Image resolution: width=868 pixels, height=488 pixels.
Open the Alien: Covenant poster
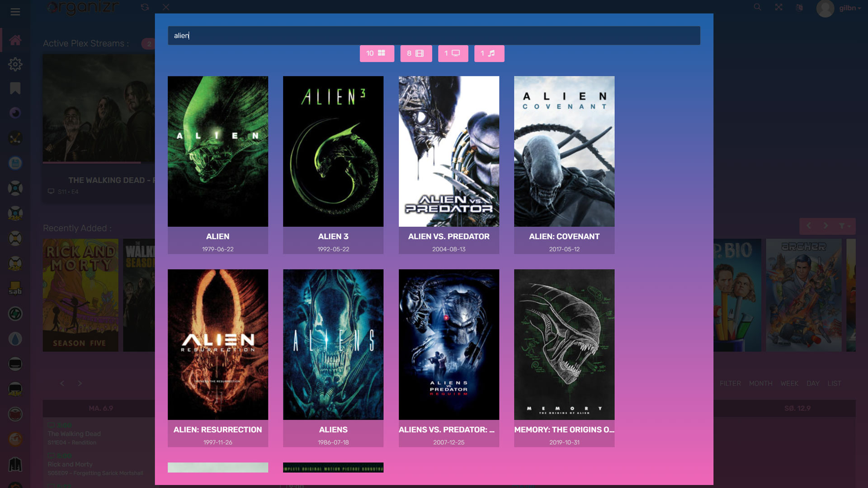[x=564, y=151]
